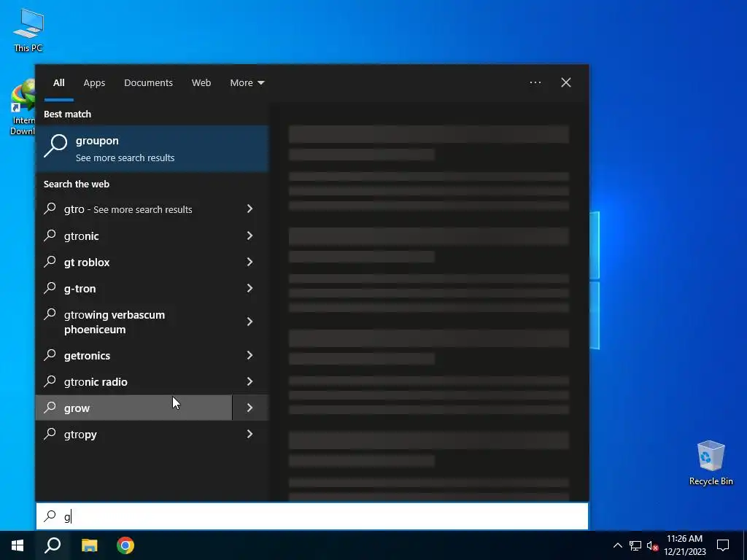Close the search panel

point(565,82)
